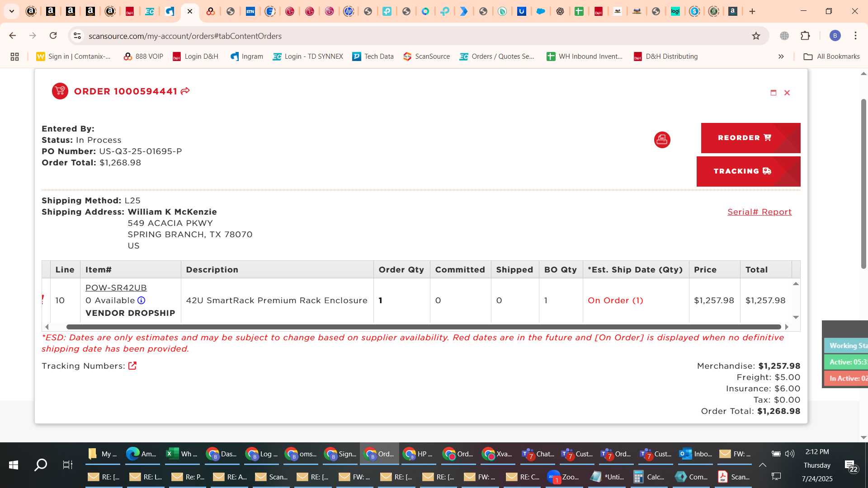Open the apps grid in bookmarks bar
868x488 pixels.
[x=14, y=56]
